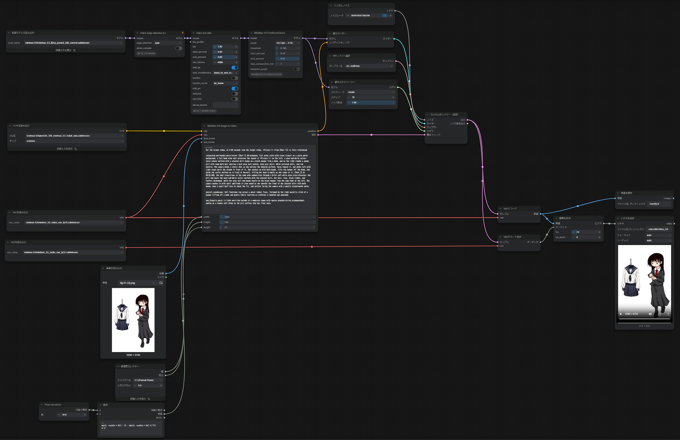Open aspect ratio dropdown in resolution selector
Screen dimensions: 680x440
pos(148,380)
